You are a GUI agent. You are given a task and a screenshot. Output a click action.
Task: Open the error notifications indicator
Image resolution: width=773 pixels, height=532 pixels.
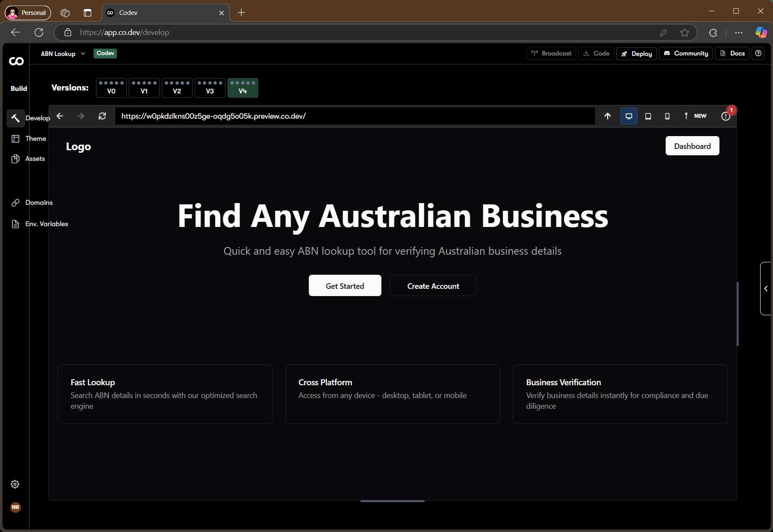click(x=726, y=116)
